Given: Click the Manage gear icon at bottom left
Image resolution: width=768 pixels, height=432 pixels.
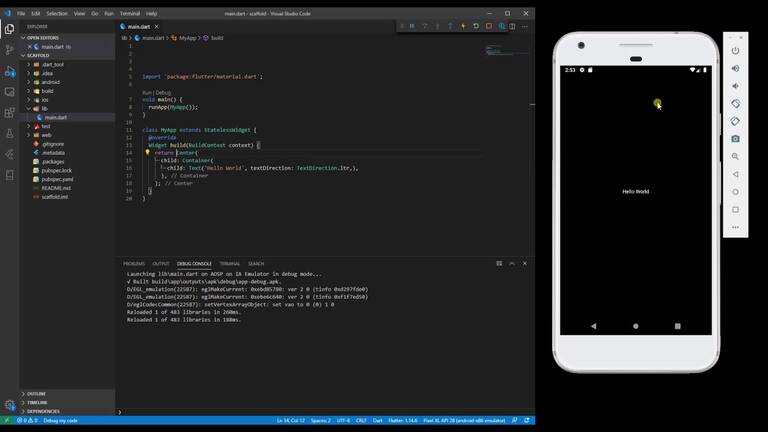Looking at the screenshot, I should (x=10, y=405).
